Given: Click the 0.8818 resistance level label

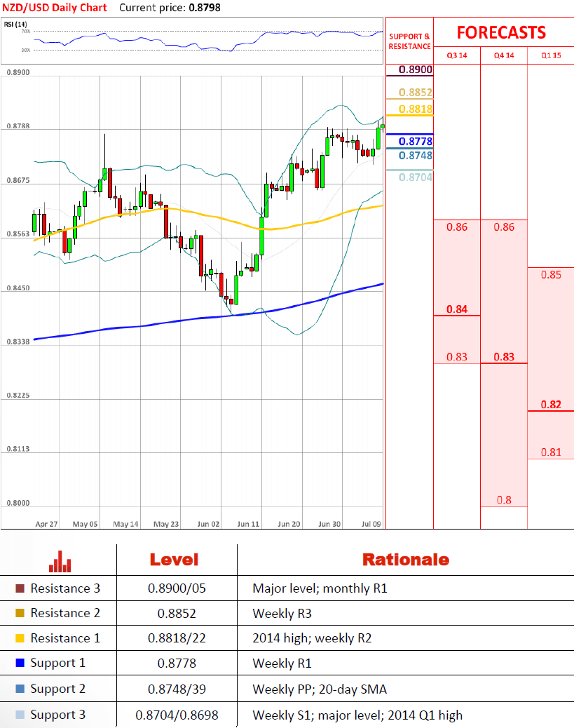Looking at the screenshot, I should click(416, 109).
